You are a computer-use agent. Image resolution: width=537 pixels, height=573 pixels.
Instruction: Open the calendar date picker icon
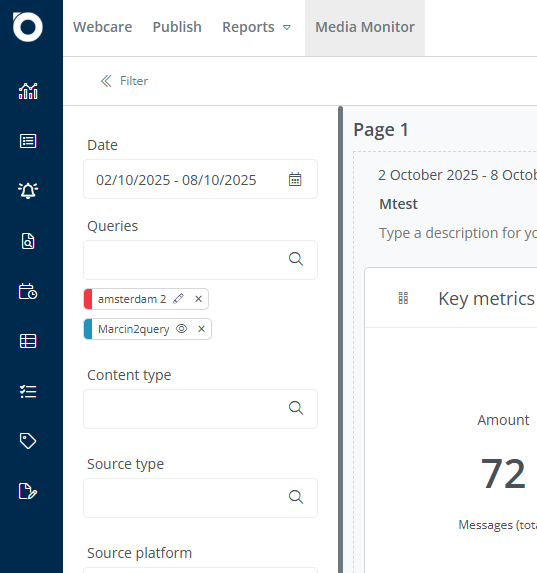295,179
